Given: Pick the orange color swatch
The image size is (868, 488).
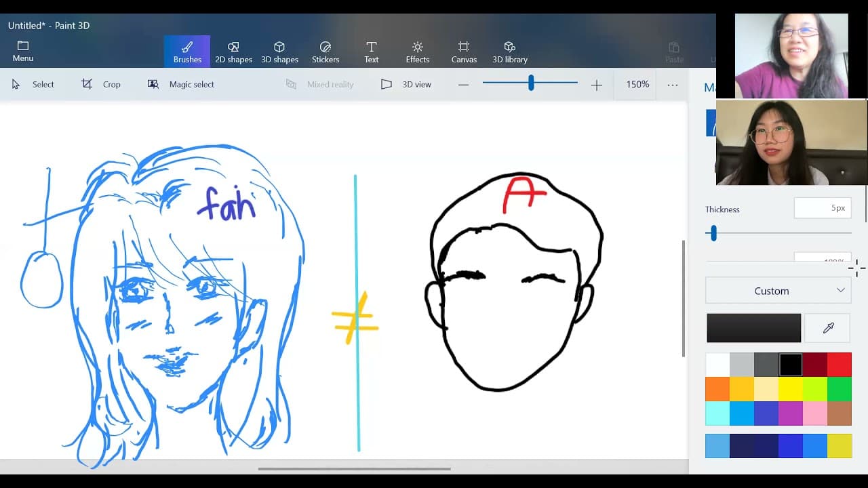Looking at the screenshot, I should [717, 389].
